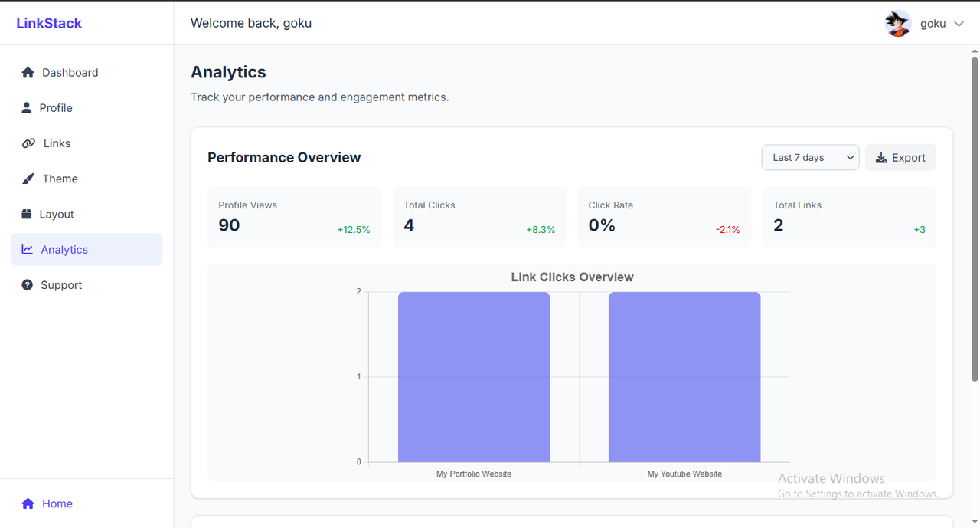Image resolution: width=980 pixels, height=528 pixels.
Task: Click the My Portfolio Website axis label
Action: (x=474, y=474)
